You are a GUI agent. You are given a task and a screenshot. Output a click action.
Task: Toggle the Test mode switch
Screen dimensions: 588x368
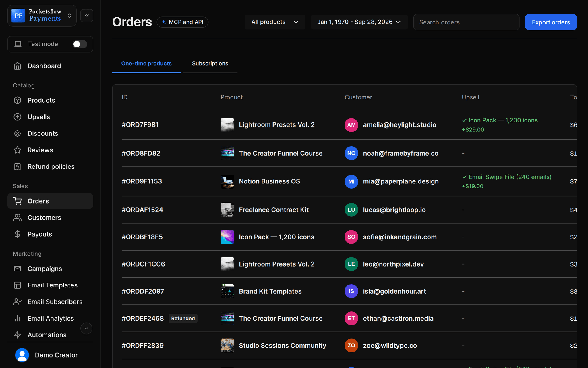[80, 44]
